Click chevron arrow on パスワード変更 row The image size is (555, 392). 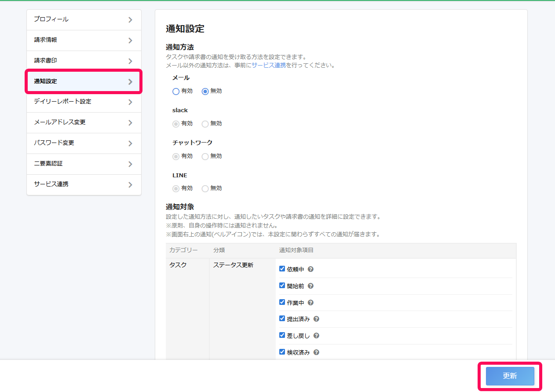coord(130,143)
